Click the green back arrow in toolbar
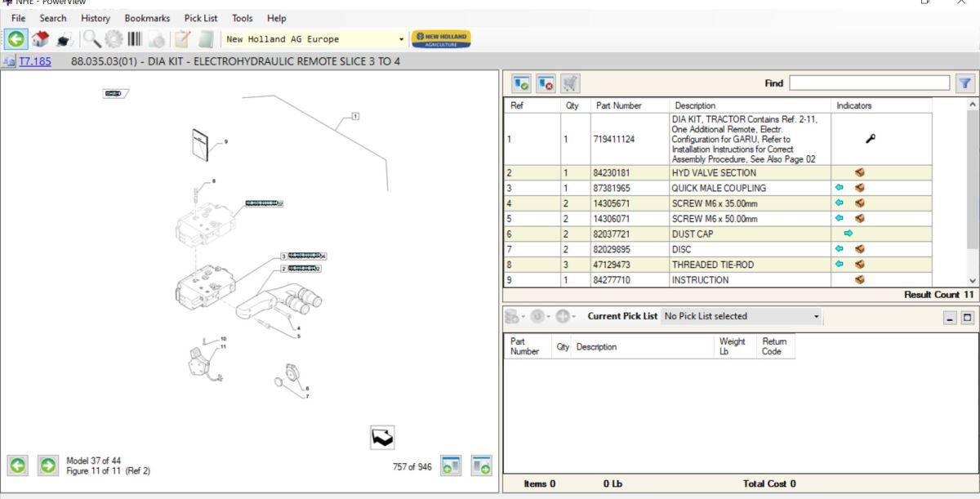The height and width of the screenshot is (499, 980). (16, 38)
